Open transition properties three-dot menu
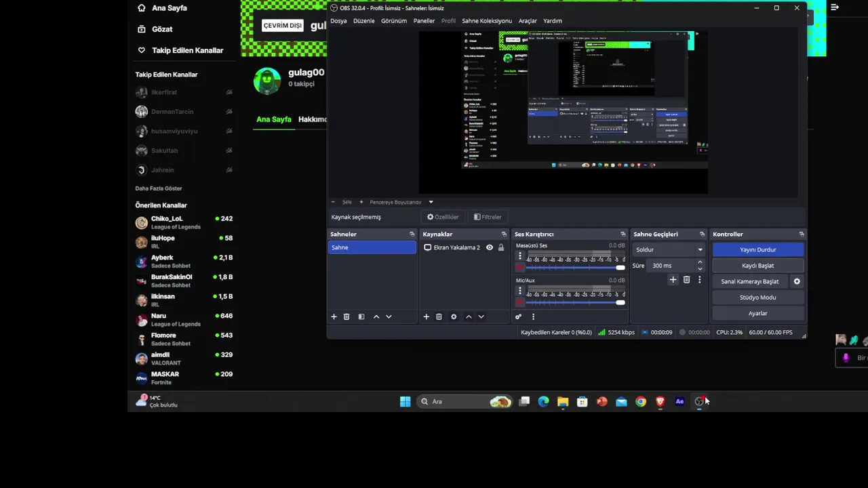 click(699, 279)
